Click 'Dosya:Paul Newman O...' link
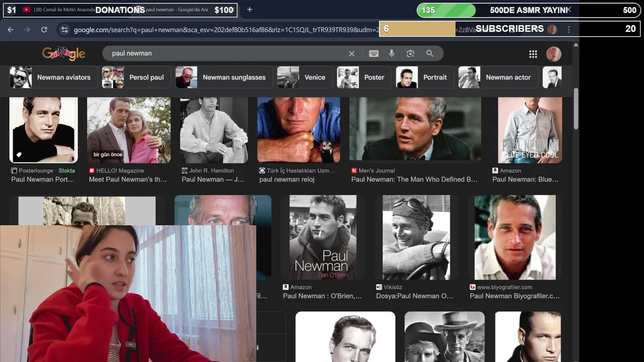 (415, 296)
